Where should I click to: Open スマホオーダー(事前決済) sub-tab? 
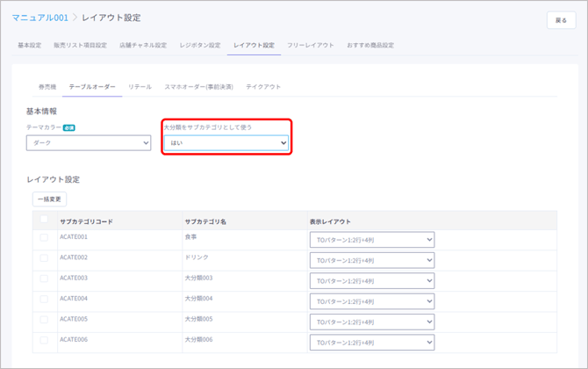(198, 87)
